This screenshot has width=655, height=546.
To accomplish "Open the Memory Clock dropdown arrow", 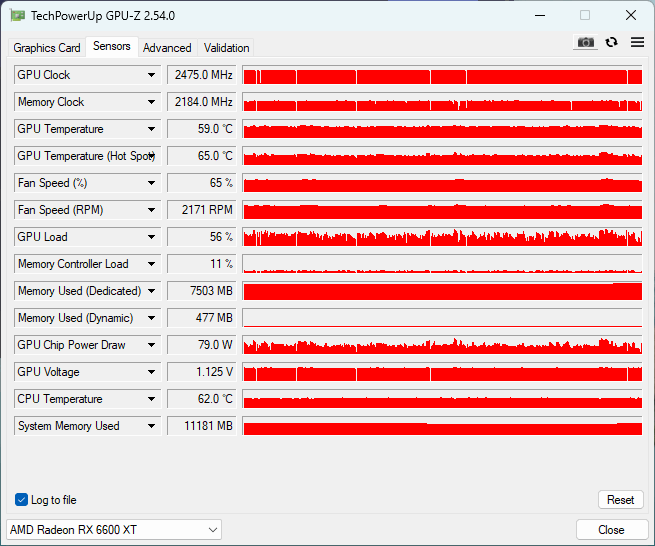I will click(x=151, y=102).
